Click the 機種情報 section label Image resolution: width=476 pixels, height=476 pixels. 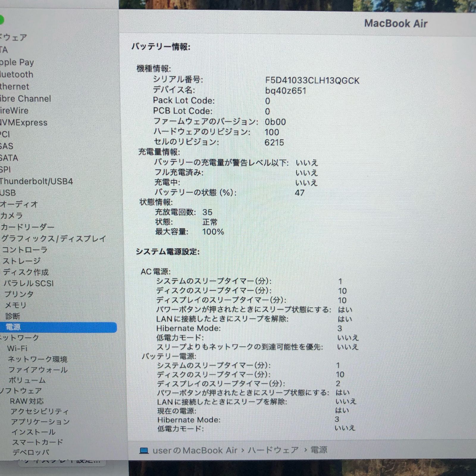(154, 69)
